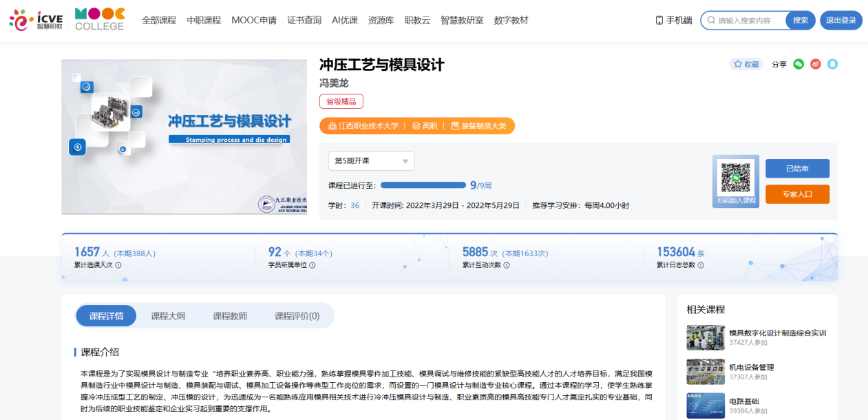The width and height of the screenshot is (868, 420).
Task: Expand the 第5期开课 session dropdown
Action: 371,161
